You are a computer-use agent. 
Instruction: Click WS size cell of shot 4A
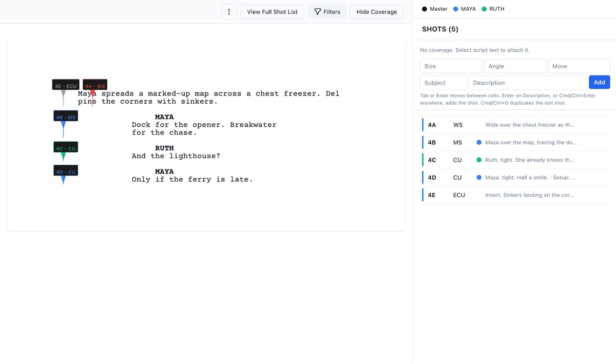458,125
